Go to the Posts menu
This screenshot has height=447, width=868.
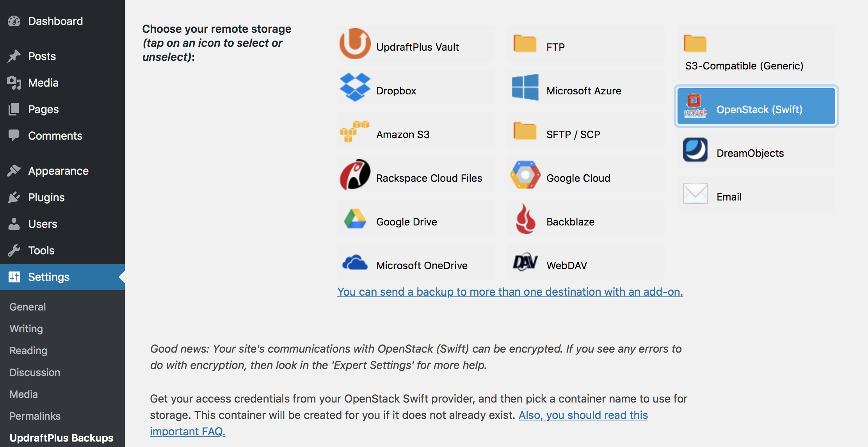click(62, 56)
